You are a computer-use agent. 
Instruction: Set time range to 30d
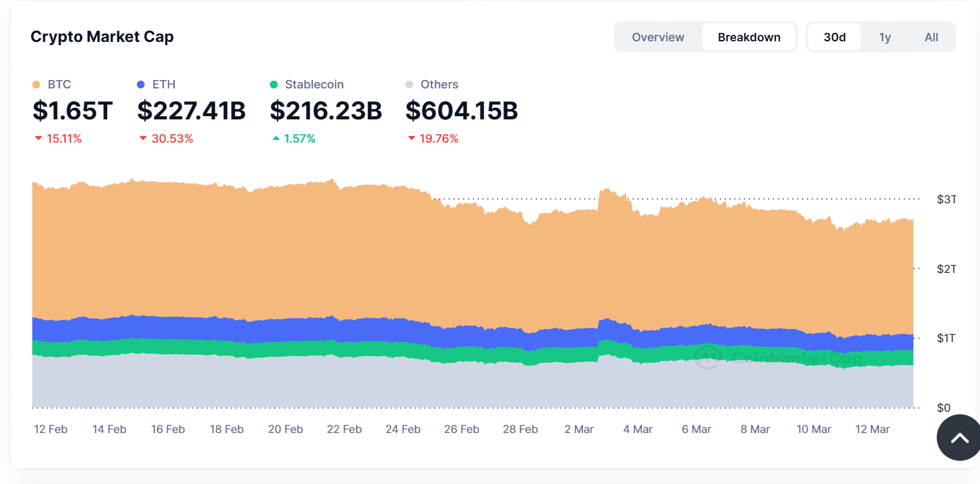834,37
